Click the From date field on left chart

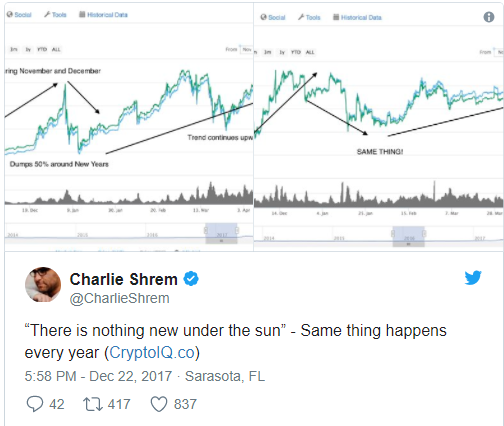[247, 49]
